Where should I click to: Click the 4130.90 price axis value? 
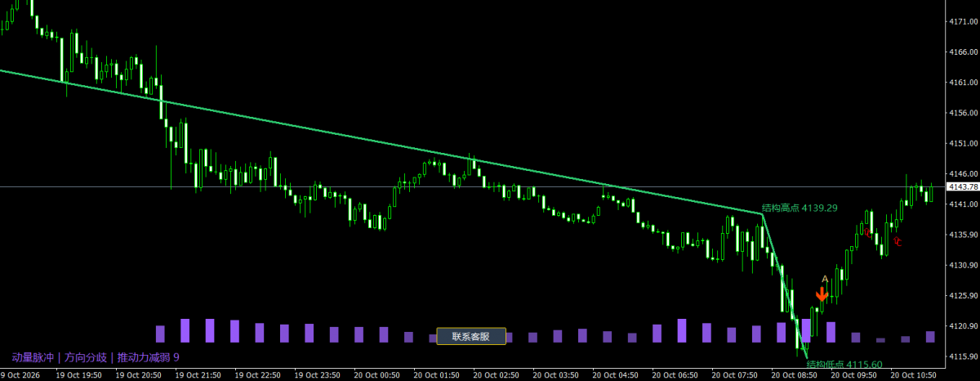pos(963,265)
